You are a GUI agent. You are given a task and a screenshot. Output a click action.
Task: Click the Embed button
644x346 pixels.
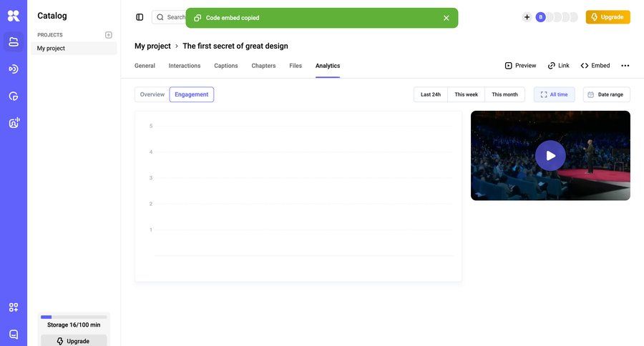pyautogui.click(x=595, y=66)
